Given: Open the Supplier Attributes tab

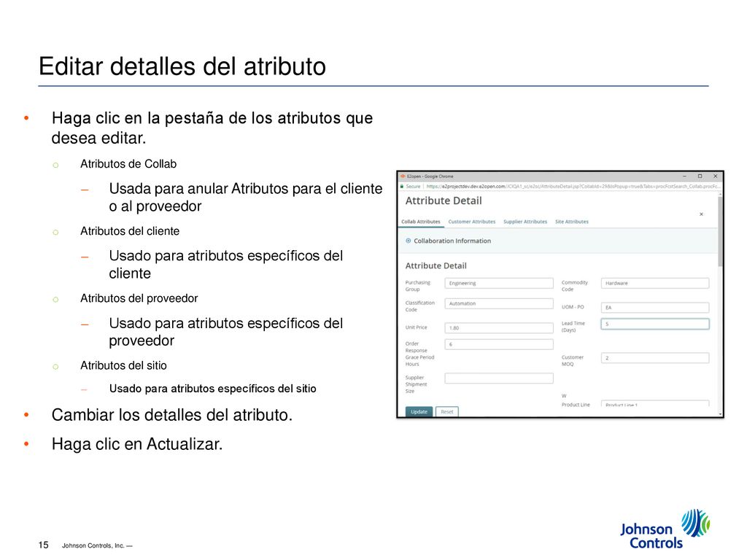Looking at the screenshot, I should 525,222.
